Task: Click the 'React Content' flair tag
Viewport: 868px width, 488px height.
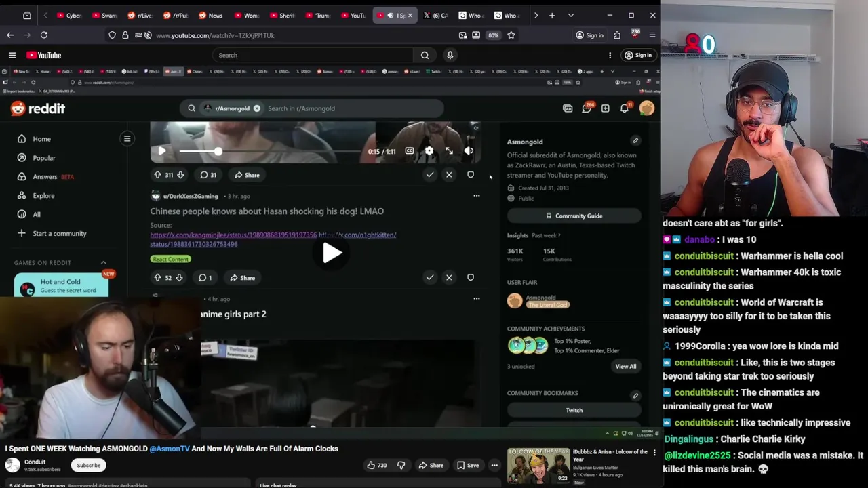Action: [171, 259]
